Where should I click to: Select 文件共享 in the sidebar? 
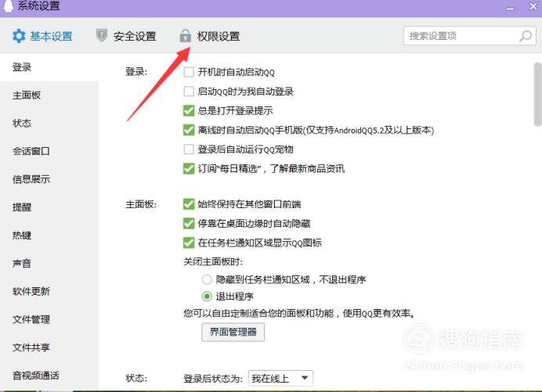click(x=49, y=347)
